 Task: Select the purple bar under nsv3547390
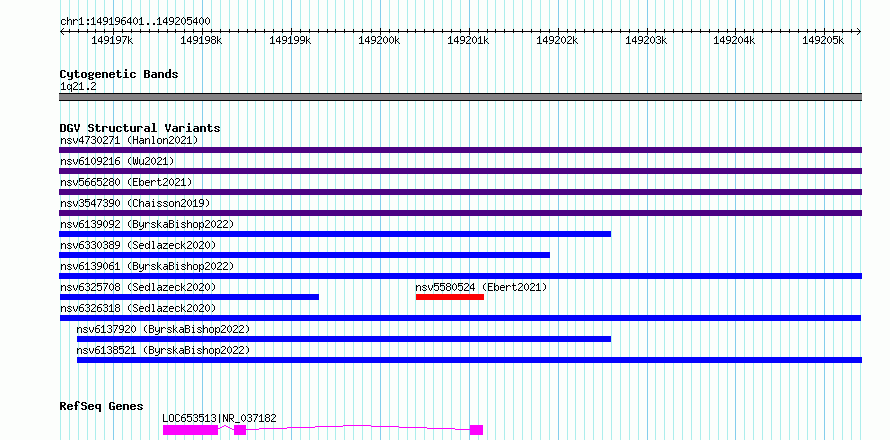460,213
